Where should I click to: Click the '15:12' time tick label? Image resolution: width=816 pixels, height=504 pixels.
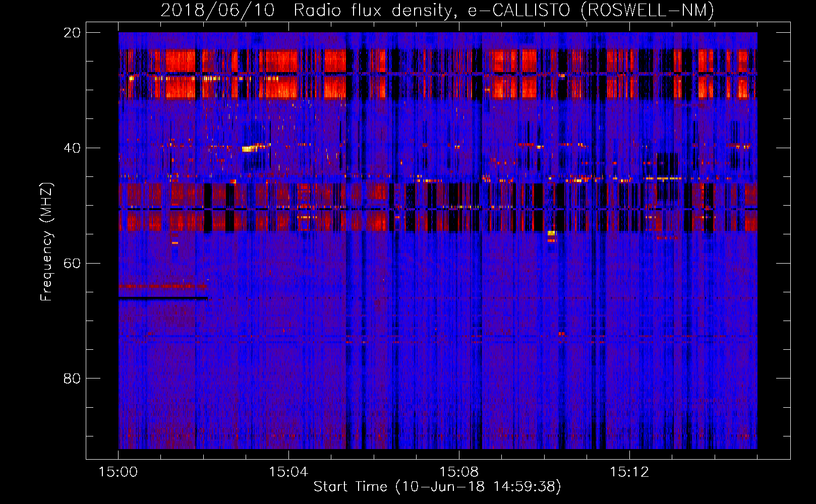(x=629, y=472)
